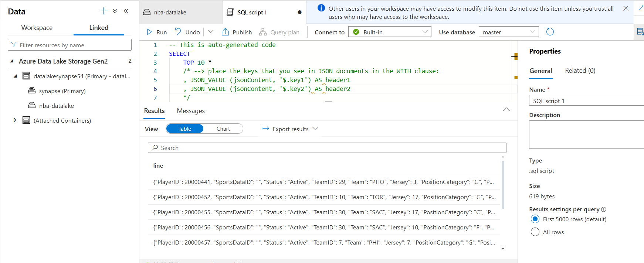Dismiss the workspace warning banner
The width and height of the screenshot is (644, 263).
click(626, 8)
